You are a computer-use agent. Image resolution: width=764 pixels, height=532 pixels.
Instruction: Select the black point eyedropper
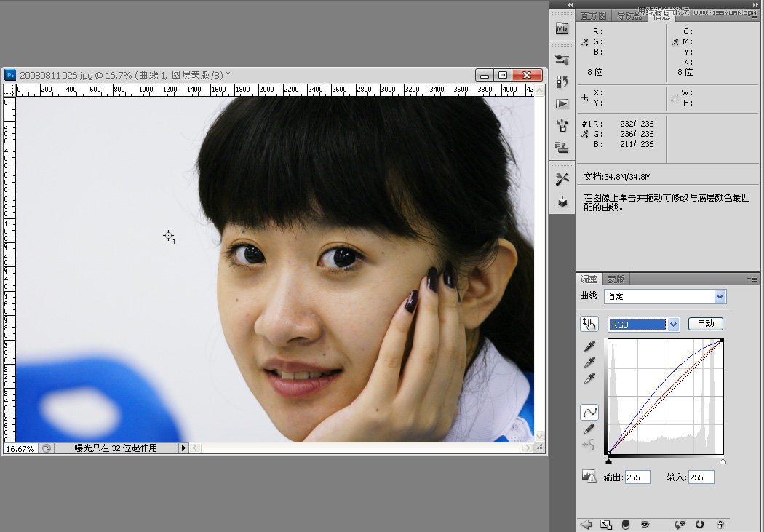coord(589,348)
